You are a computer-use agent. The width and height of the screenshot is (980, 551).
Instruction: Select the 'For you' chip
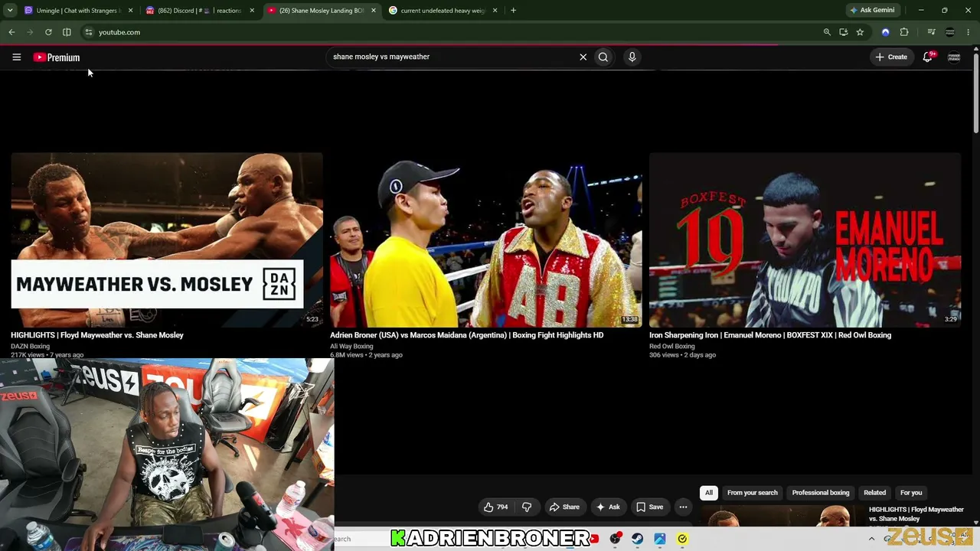coord(911,493)
